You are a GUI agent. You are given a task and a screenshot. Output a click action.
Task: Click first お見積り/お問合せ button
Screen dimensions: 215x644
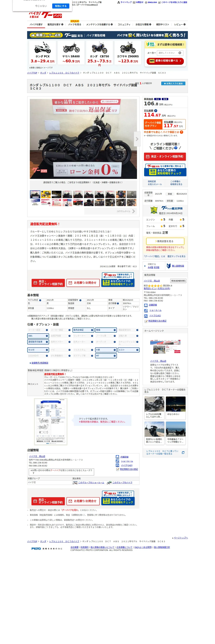point(83,283)
